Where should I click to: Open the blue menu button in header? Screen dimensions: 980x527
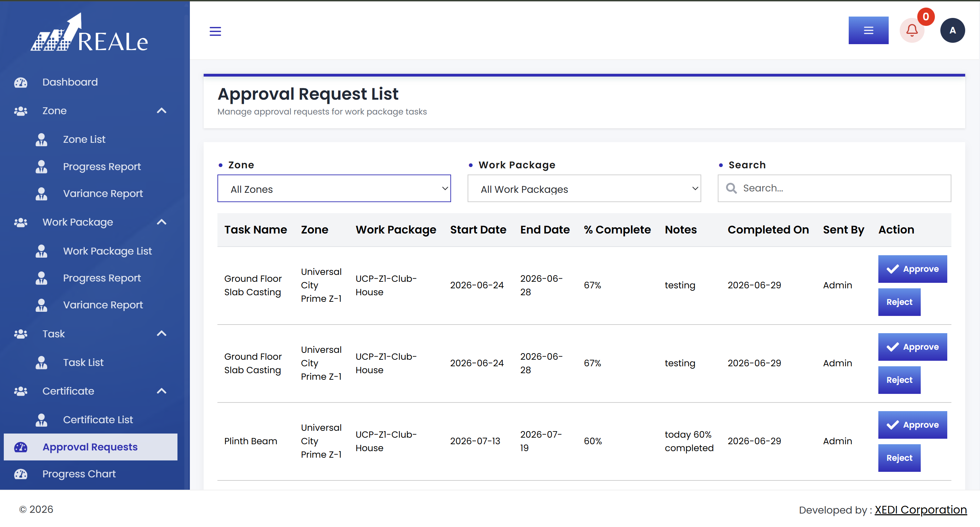(x=868, y=30)
